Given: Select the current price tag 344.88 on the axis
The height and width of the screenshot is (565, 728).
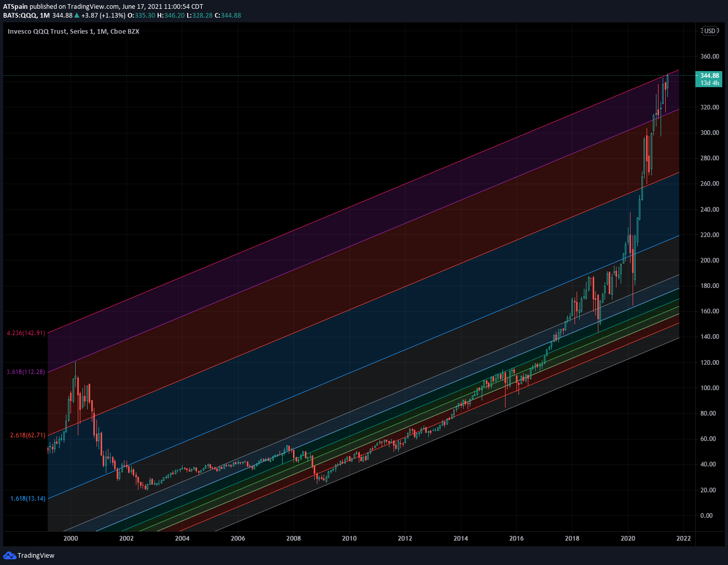Looking at the screenshot, I should pyautogui.click(x=709, y=76).
